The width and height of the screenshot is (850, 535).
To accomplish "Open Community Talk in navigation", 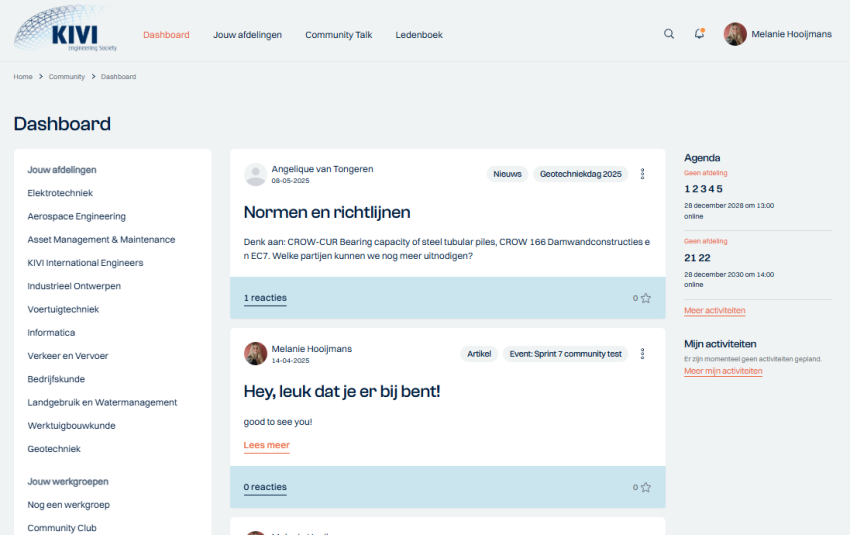I will coord(338,35).
